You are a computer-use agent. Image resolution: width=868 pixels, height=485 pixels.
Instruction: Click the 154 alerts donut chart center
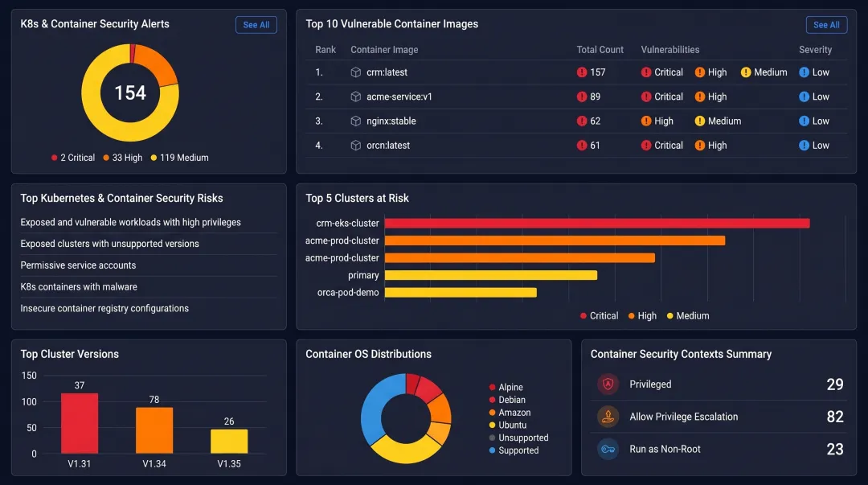[130, 92]
